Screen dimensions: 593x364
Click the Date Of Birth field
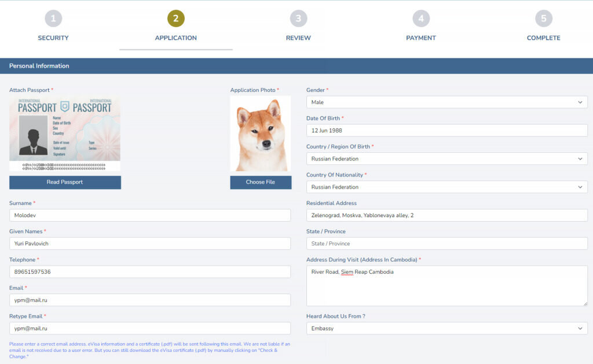(x=446, y=130)
